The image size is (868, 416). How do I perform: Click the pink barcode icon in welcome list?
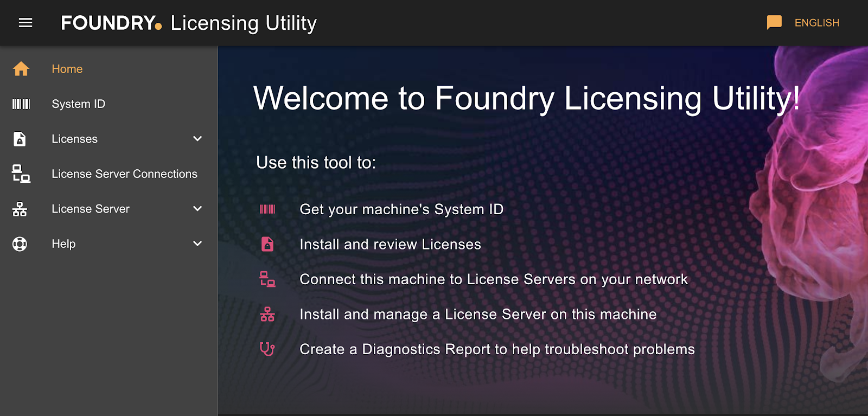coord(267,209)
